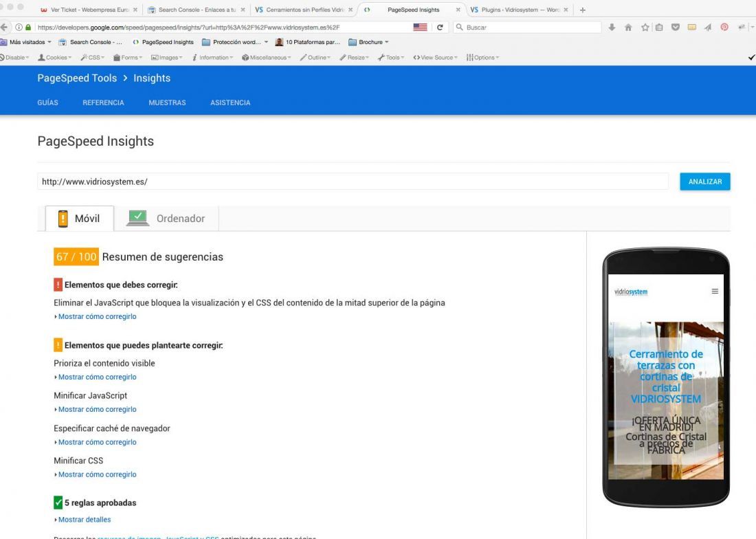756x539 pixels.
Task: Open the Tools developer menu
Action: (391, 57)
